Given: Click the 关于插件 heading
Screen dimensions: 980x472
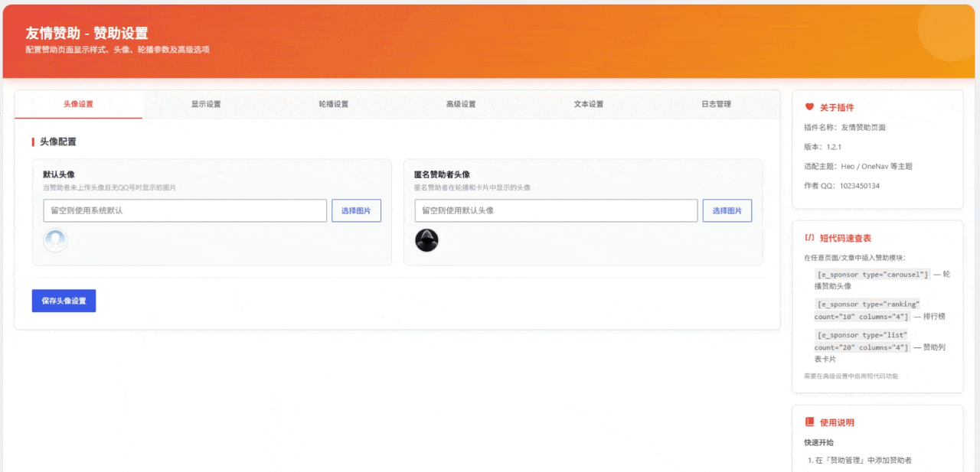Looking at the screenshot, I should (x=837, y=108).
